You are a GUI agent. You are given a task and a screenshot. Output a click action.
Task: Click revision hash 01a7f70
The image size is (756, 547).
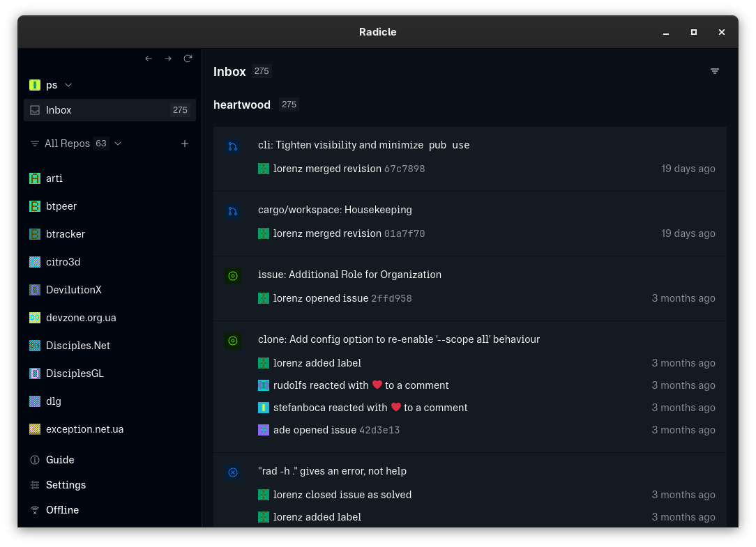pos(405,233)
